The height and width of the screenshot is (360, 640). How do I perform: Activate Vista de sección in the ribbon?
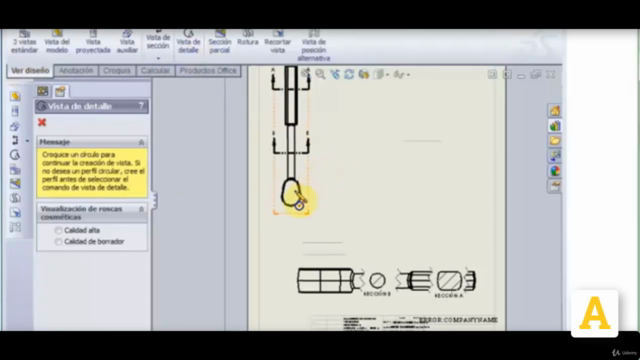click(158, 40)
